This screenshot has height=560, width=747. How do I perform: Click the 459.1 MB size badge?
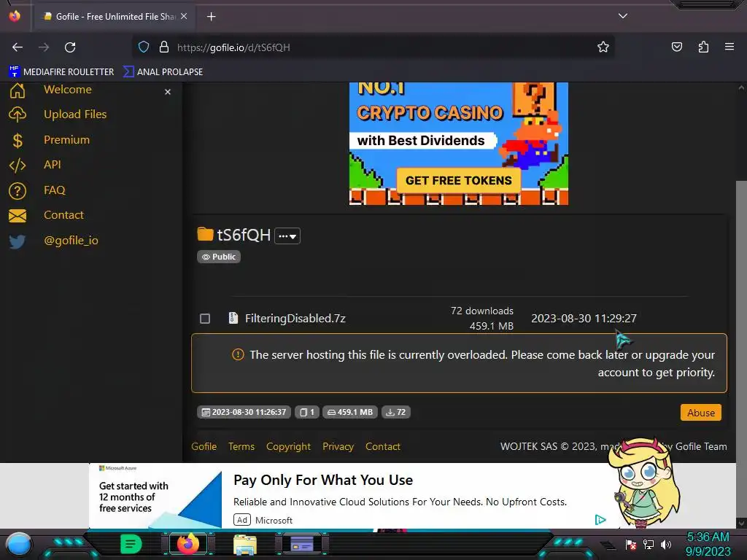[x=350, y=412]
